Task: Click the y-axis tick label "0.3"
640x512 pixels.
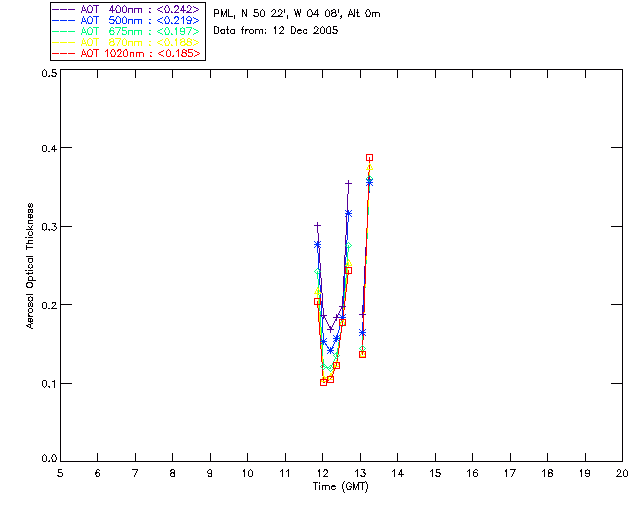Action: [49, 227]
